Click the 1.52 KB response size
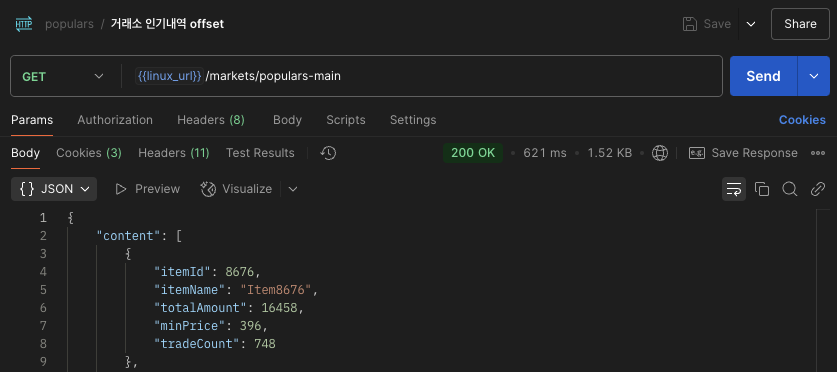 [610, 153]
